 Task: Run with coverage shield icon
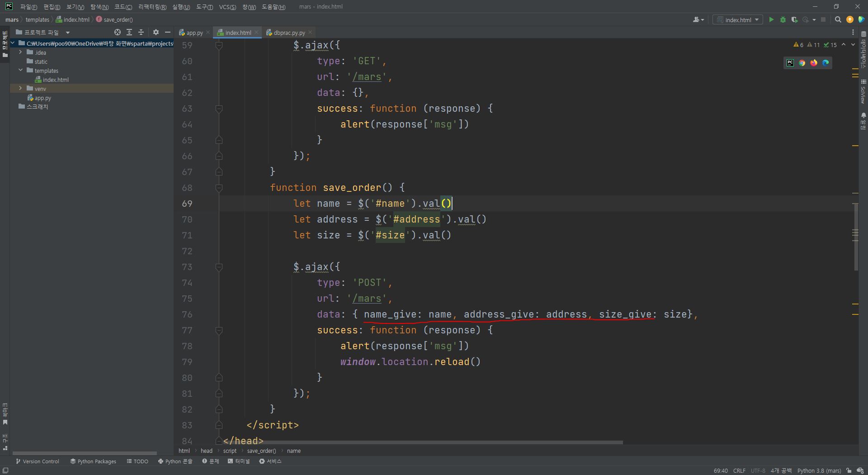[x=794, y=19]
